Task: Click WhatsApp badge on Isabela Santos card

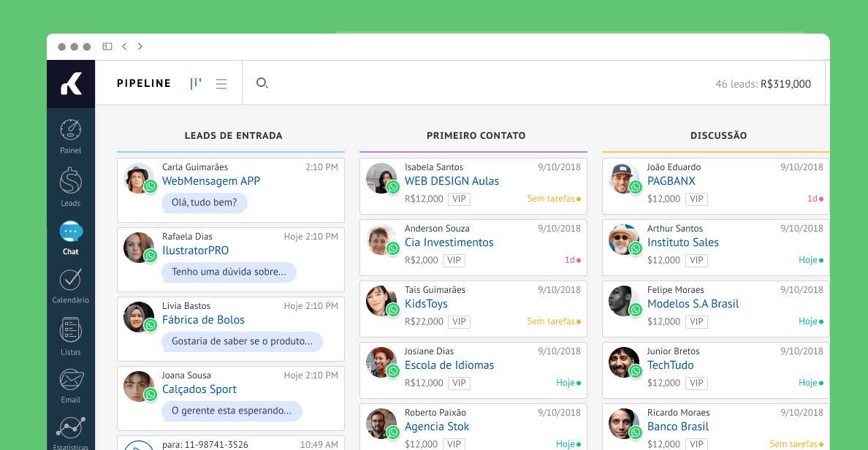Action: [x=393, y=187]
